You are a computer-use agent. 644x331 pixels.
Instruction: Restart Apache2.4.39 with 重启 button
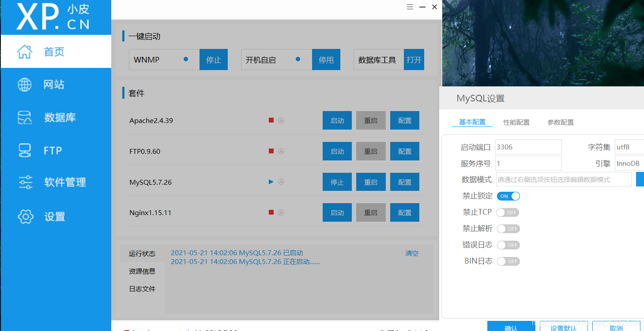tap(371, 120)
